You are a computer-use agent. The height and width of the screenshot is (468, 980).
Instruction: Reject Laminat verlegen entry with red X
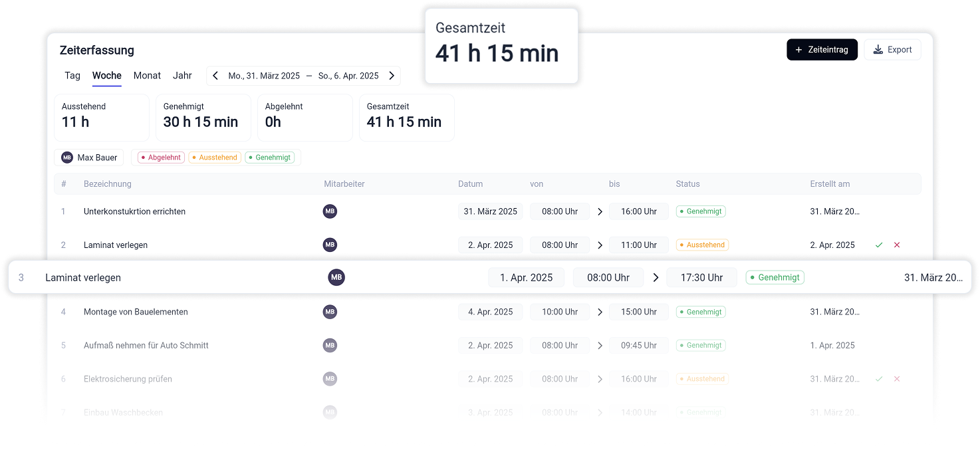click(897, 245)
